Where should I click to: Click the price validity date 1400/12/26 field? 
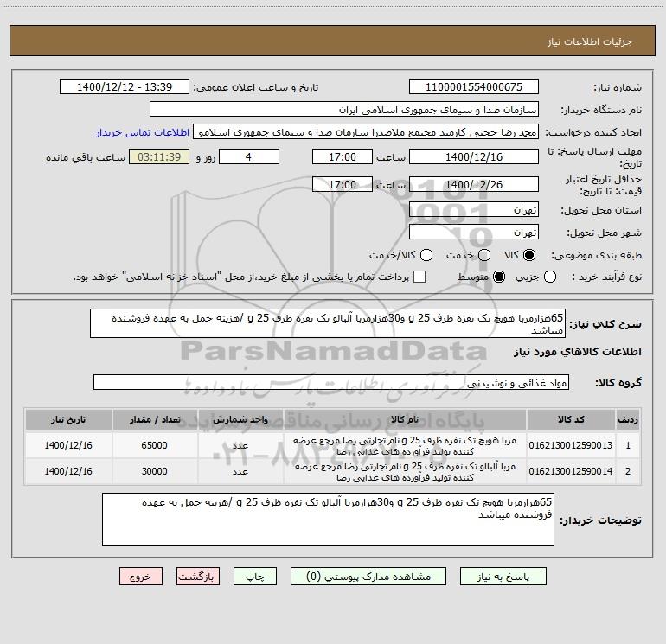click(x=474, y=185)
